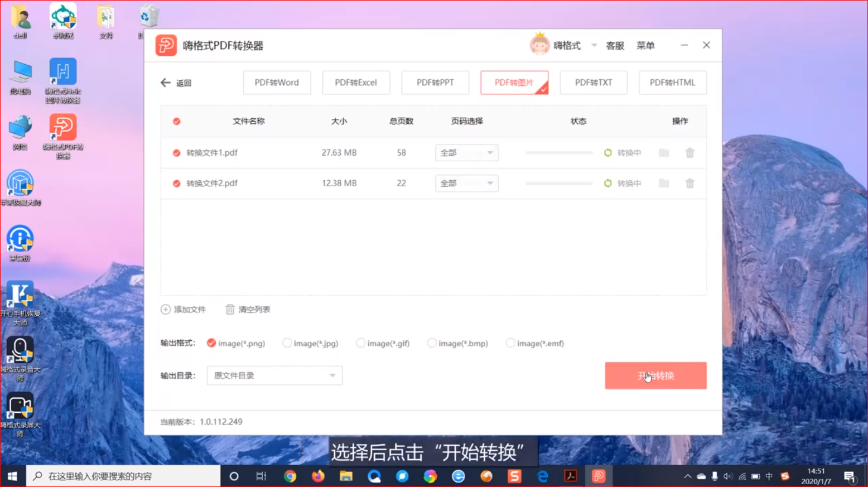Open 苹果恢复大师 desktop shortcut
The width and height of the screenshot is (868, 487).
20,187
